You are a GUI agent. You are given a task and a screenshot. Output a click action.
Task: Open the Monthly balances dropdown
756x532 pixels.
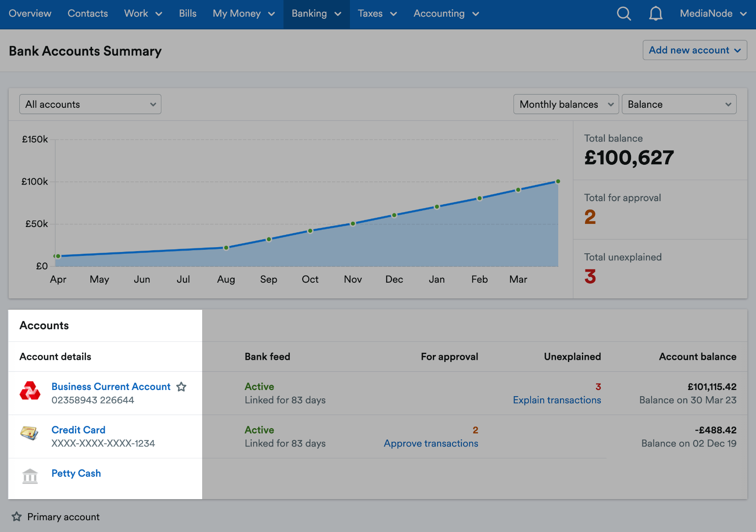565,104
